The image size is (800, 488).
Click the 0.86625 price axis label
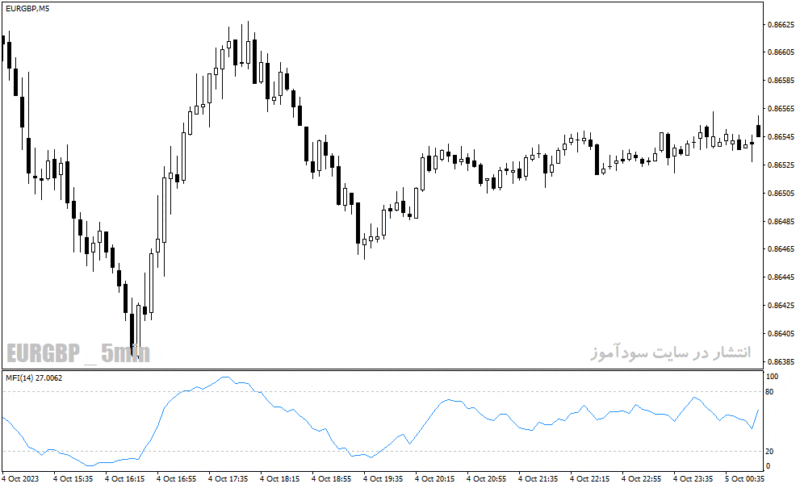[x=781, y=24]
